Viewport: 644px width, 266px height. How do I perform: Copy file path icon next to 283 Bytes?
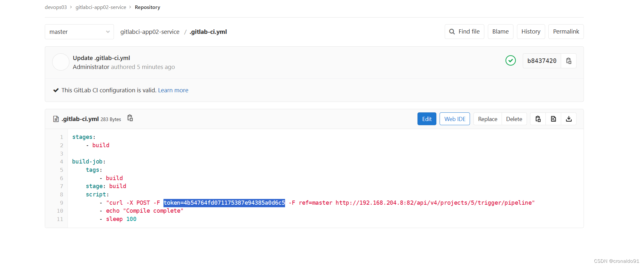tap(130, 118)
